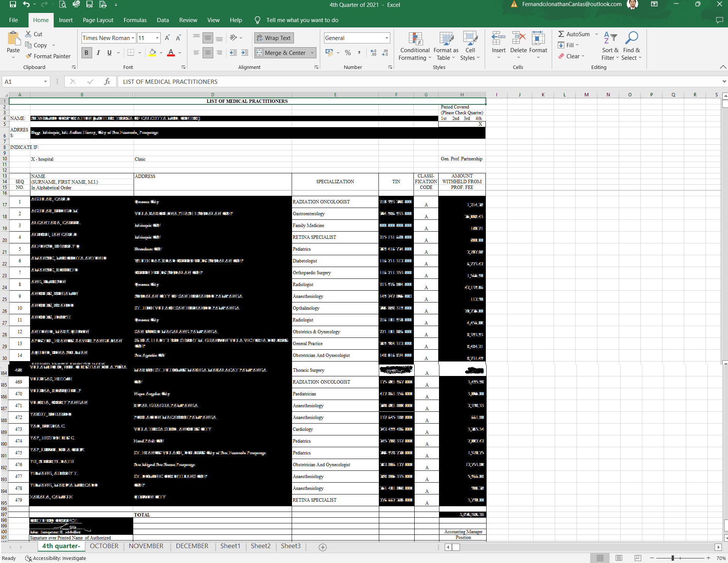The height and width of the screenshot is (563, 728).
Task: Open Sort & Filter menu
Action: tap(610, 46)
